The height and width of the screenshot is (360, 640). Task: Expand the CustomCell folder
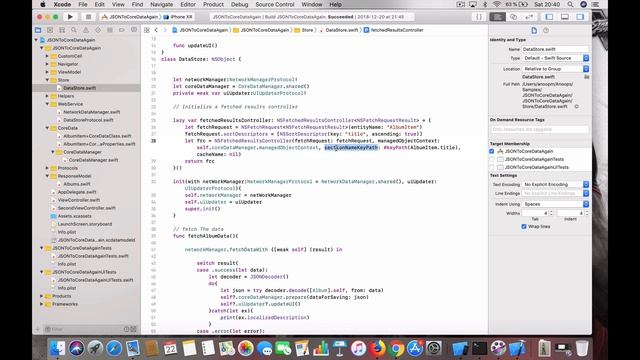coord(47,56)
